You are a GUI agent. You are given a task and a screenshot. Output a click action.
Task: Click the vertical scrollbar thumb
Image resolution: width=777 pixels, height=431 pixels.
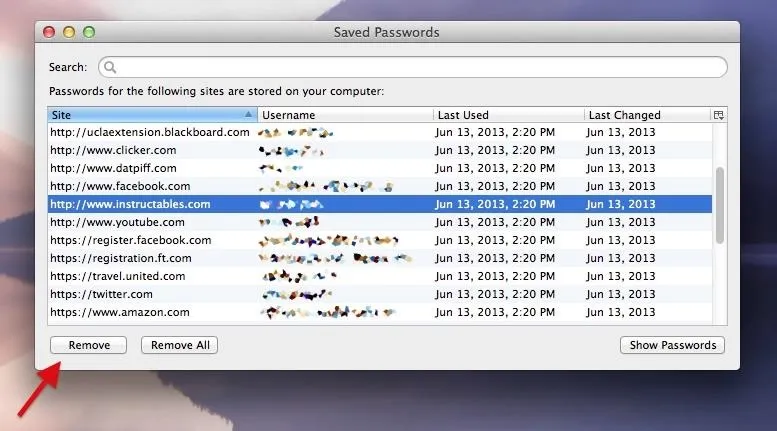coord(720,205)
